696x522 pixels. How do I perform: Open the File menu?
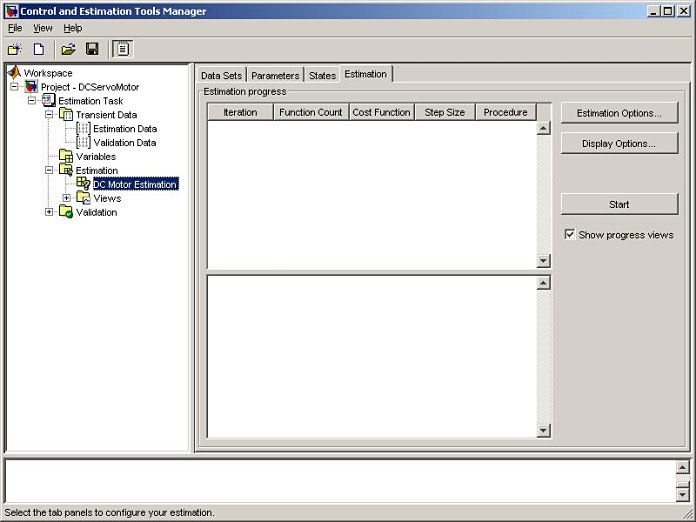click(x=14, y=28)
